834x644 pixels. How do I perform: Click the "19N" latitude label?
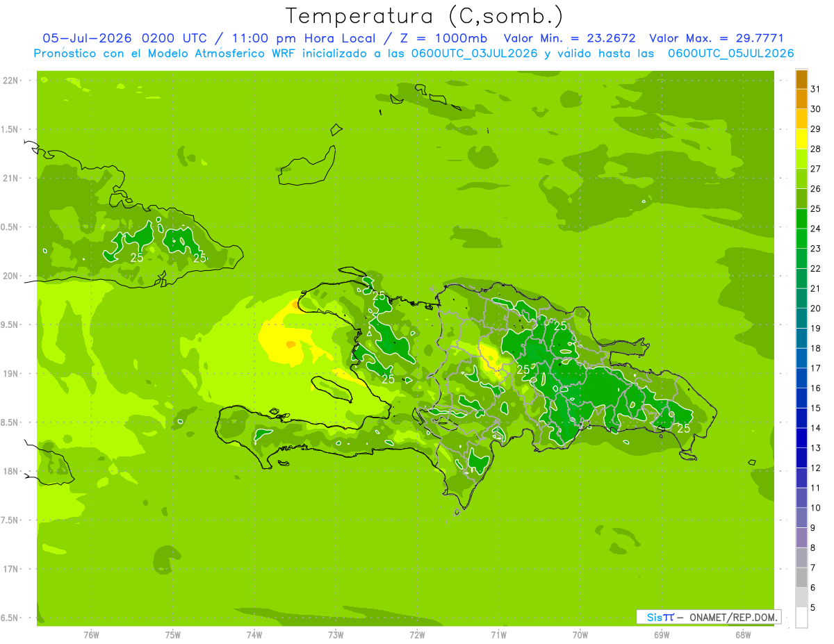(9, 374)
